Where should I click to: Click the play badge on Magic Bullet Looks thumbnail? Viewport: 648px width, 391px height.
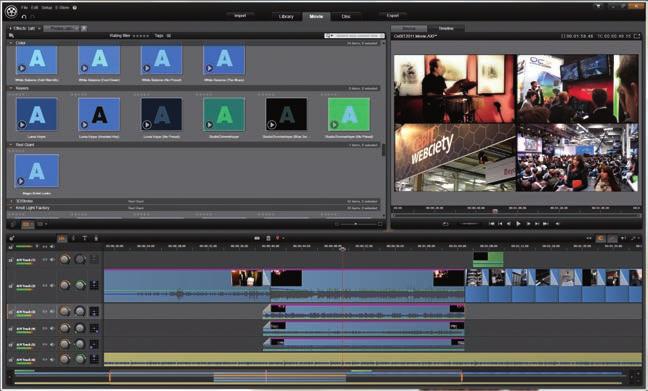point(20,181)
